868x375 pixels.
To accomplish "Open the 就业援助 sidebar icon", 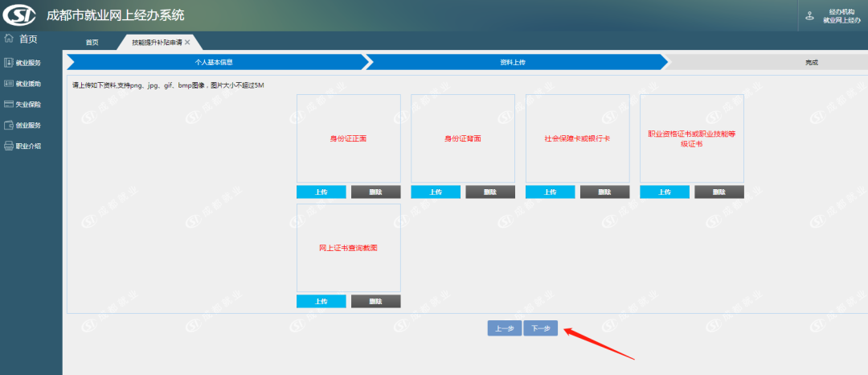I will (9, 84).
